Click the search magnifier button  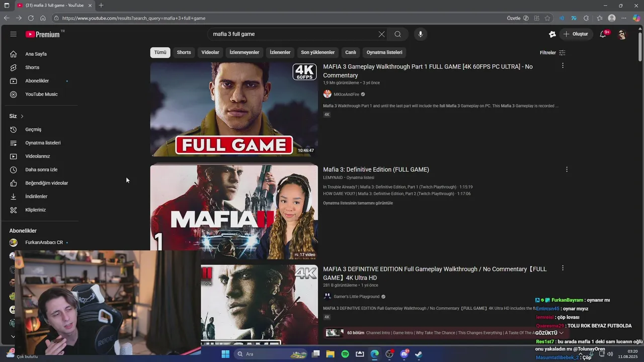click(x=397, y=34)
